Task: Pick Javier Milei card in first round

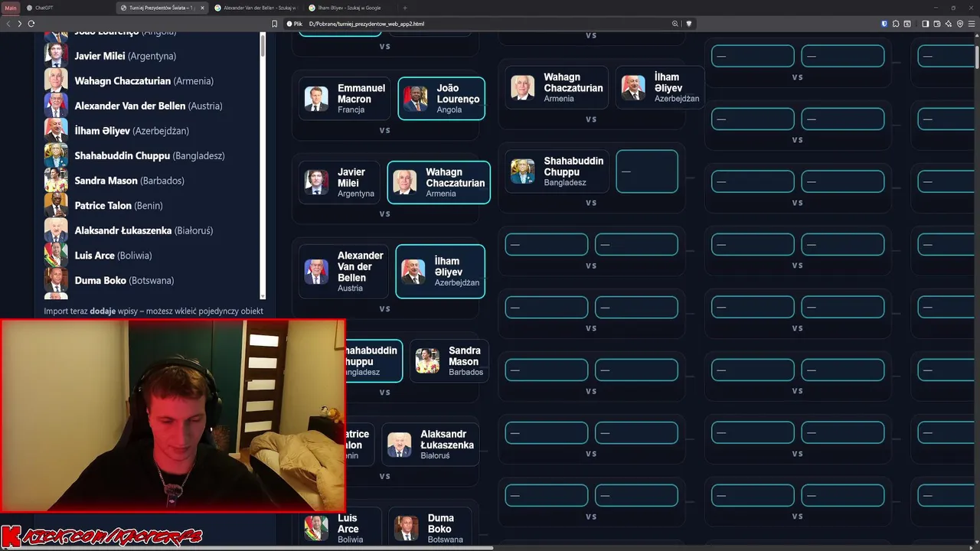Action: [340, 182]
